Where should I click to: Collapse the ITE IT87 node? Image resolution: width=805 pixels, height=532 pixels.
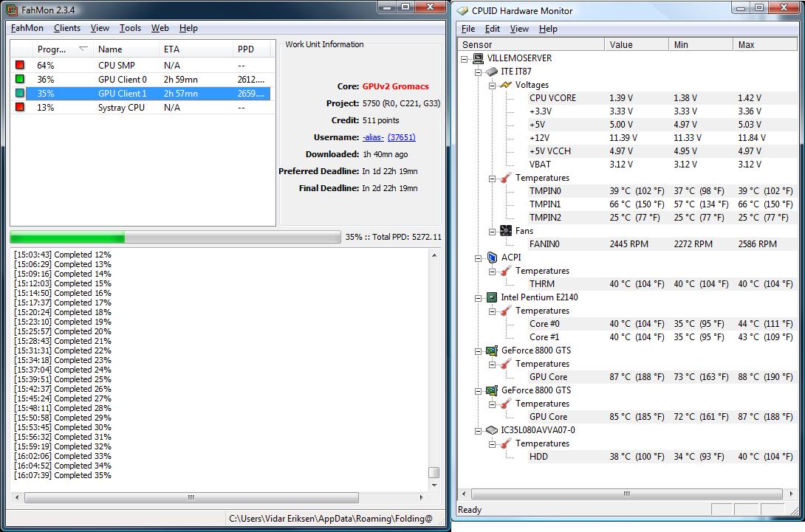click(x=478, y=72)
